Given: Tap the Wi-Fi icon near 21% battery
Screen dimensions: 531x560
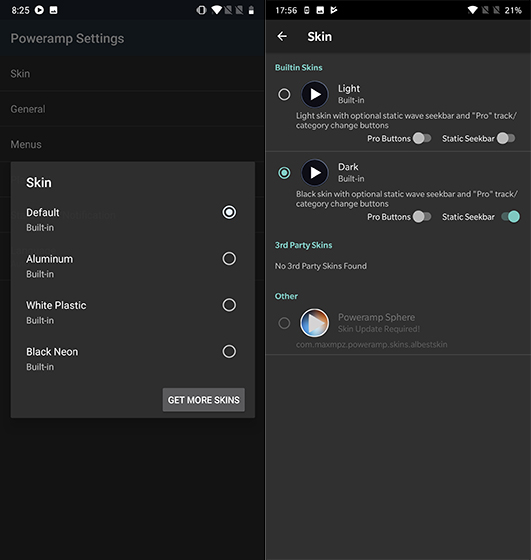Looking at the screenshot, I should (x=472, y=10).
